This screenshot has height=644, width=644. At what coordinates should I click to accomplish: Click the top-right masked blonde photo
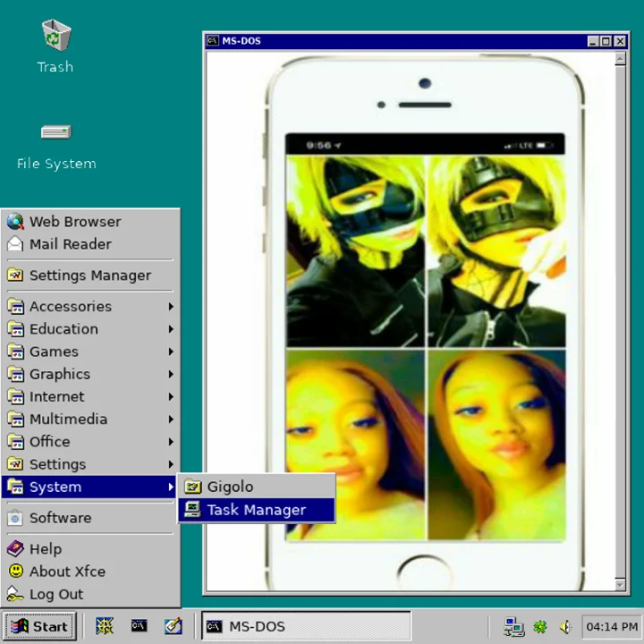pos(496,251)
